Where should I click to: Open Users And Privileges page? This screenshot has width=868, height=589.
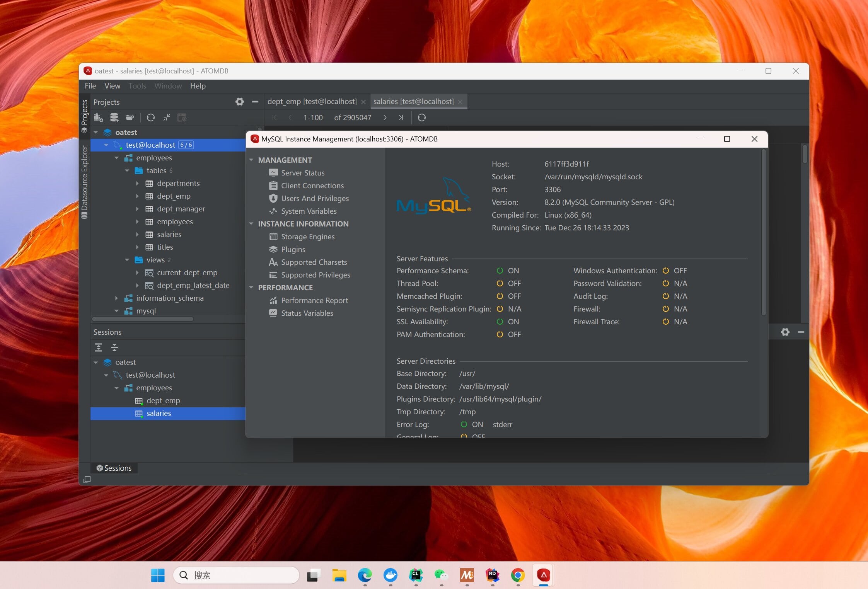314,198
